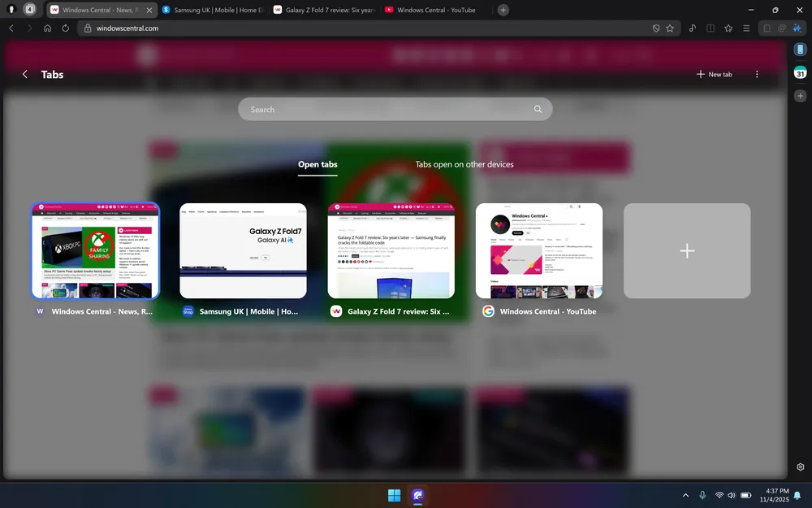Add this page to favorites with the star
Viewport: 812px width, 508px height.
click(x=670, y=28)
